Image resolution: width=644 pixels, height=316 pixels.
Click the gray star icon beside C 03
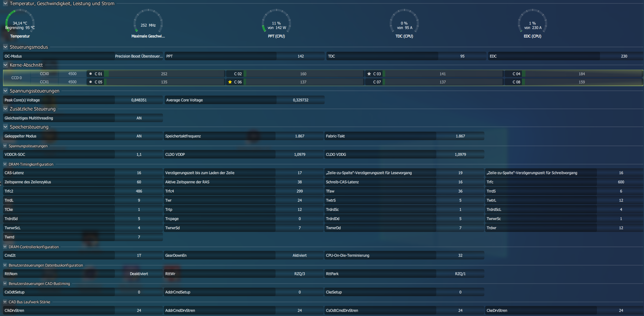(x=369, y=74)
